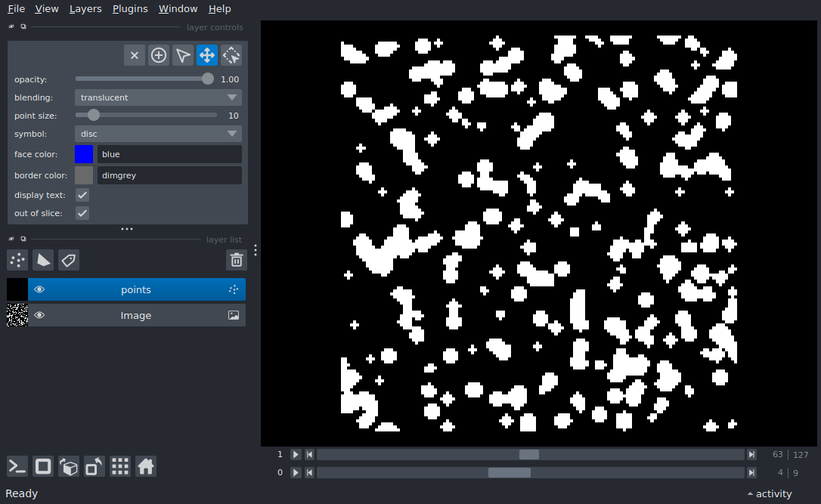Toggle the out of slice checkbox

pos(82,213)
